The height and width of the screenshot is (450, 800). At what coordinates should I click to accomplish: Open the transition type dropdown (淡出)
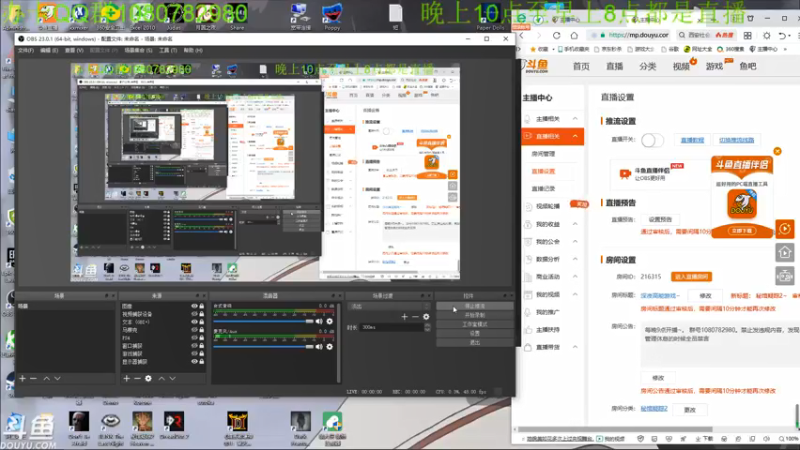pyautogui.click(x=389, y=306)
